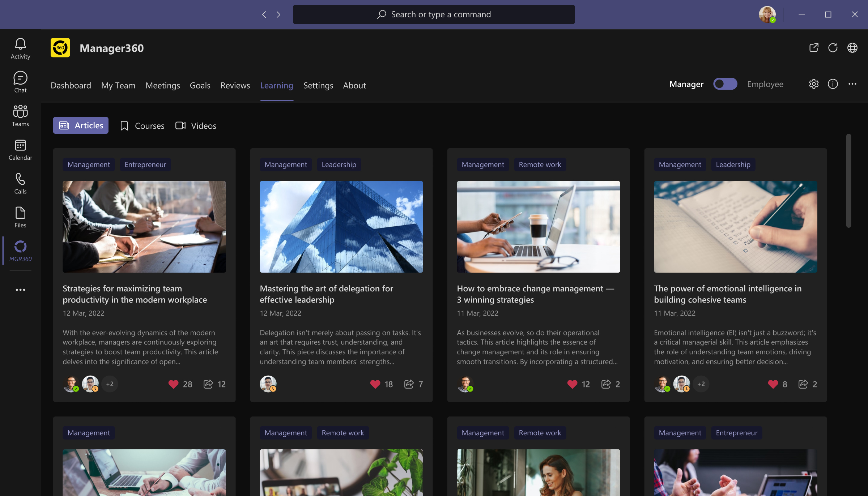Show more apps ellipsis in sidebar
868x496 pixels.
[20, 290]
